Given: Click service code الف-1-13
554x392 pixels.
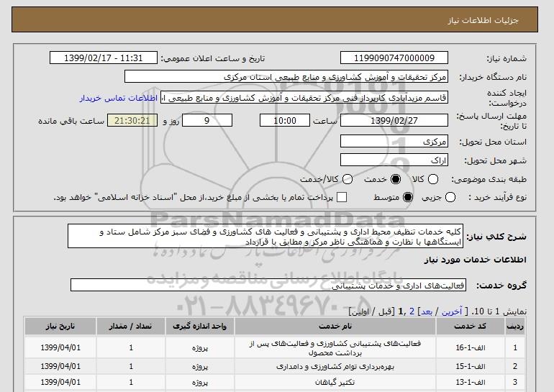Looking at the screenshot, I should pos(470,382).
